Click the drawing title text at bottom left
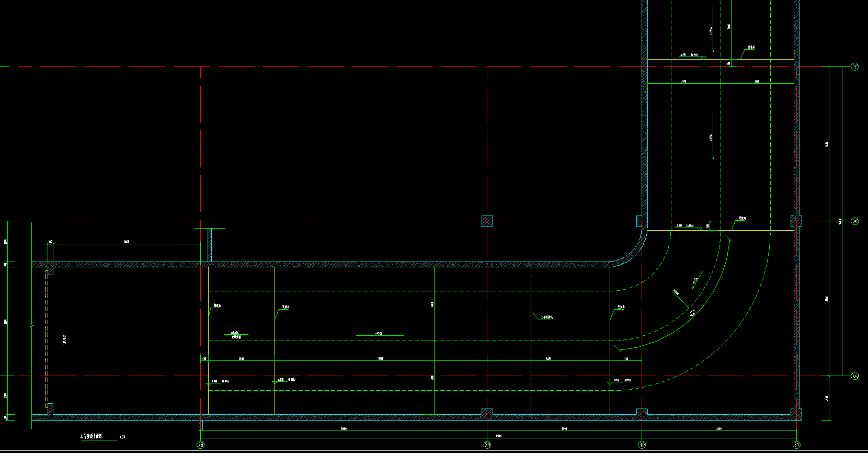 tap(91, 436)
